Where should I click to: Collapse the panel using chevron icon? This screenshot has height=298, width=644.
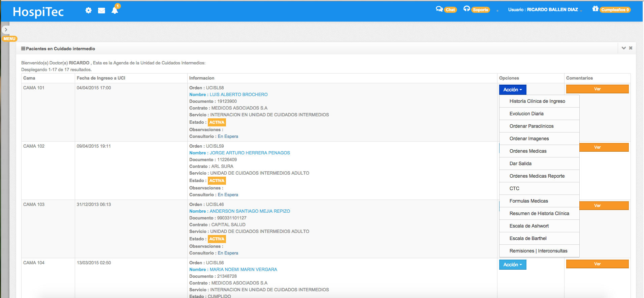pos(623,48)
